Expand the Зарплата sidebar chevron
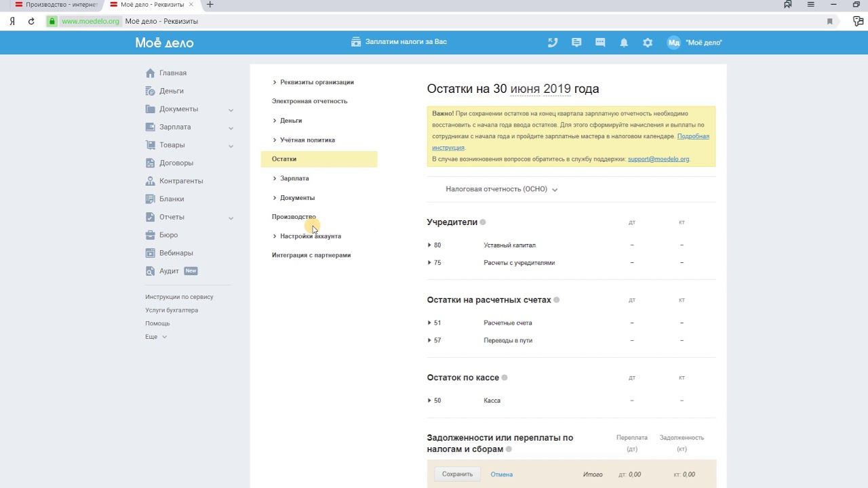This screenshot has height=488, width=868. click(231, 127)
